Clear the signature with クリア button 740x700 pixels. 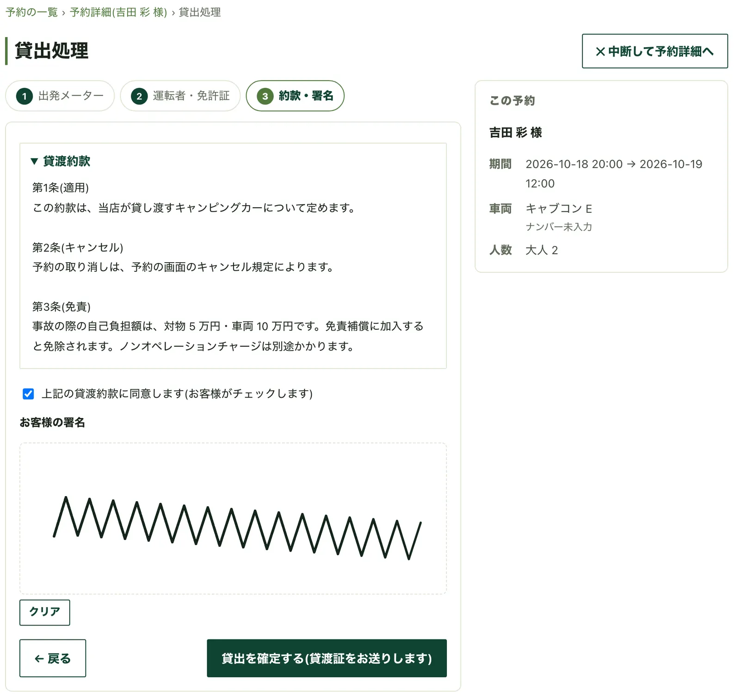tap(45, 612)
